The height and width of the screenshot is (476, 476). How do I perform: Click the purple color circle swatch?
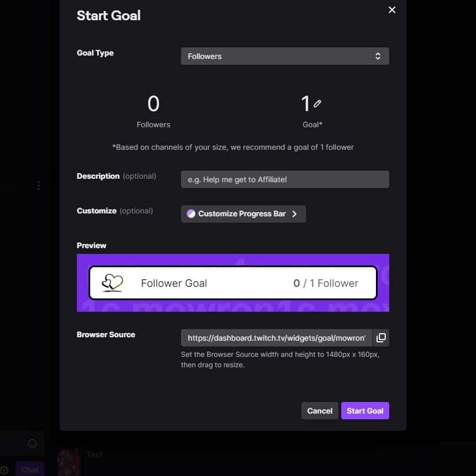191,214
